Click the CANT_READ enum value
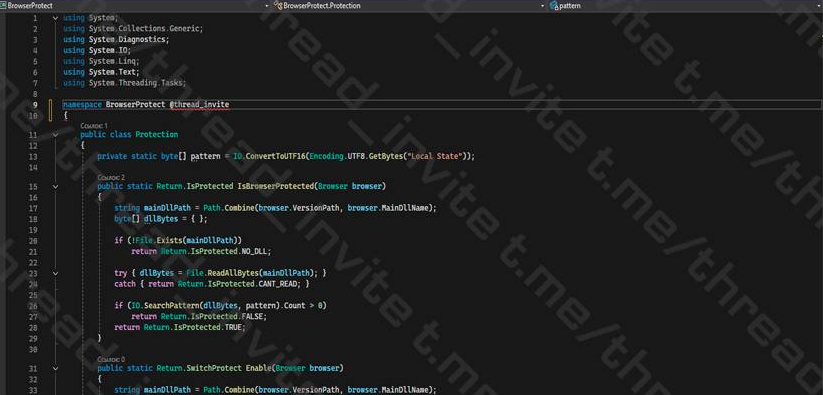The image size is (823, 395). 279,284
